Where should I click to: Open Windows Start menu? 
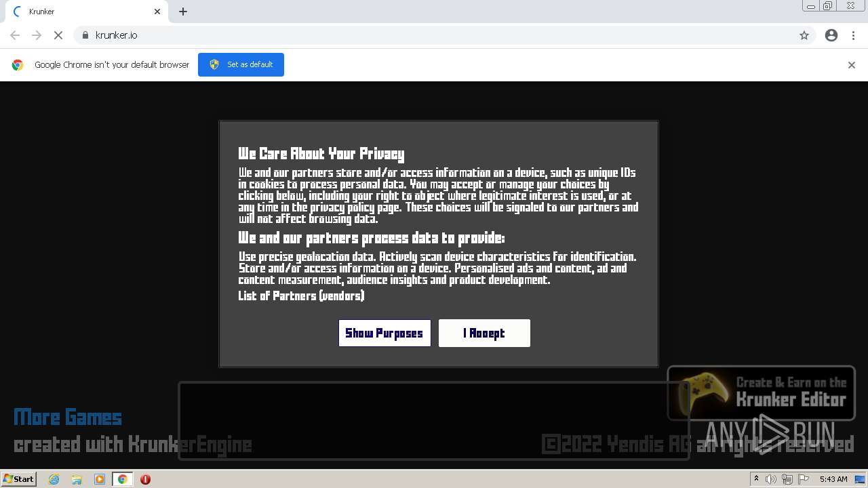[19, 479]
